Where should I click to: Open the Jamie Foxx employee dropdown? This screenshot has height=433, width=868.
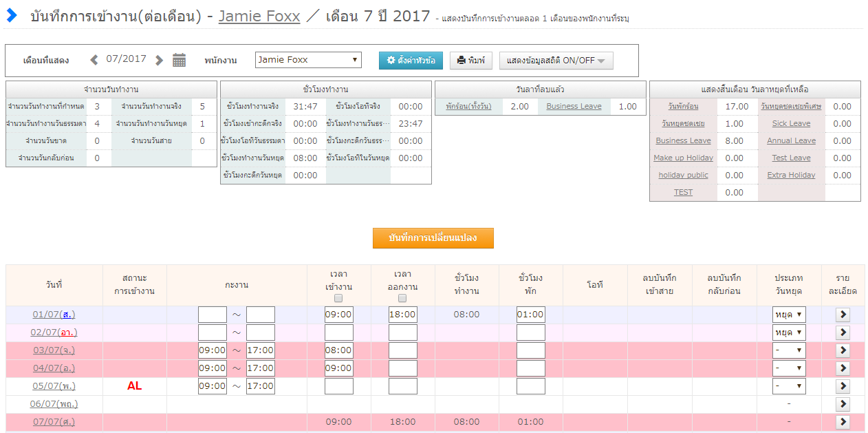click(308, 60)
